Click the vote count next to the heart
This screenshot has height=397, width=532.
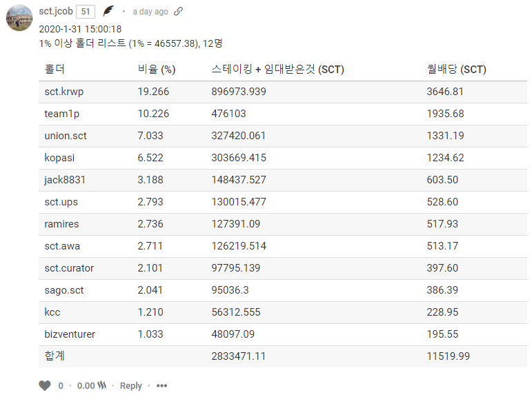coord(61,386)
